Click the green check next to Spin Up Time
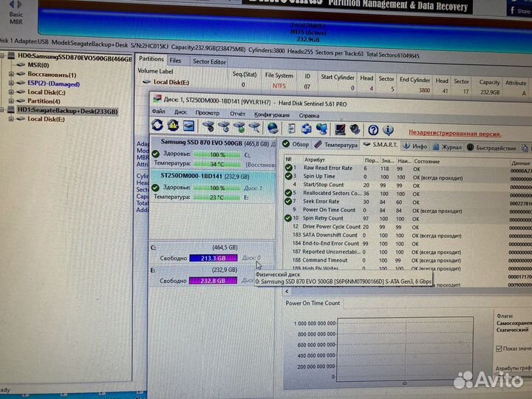 coord(288,176)
